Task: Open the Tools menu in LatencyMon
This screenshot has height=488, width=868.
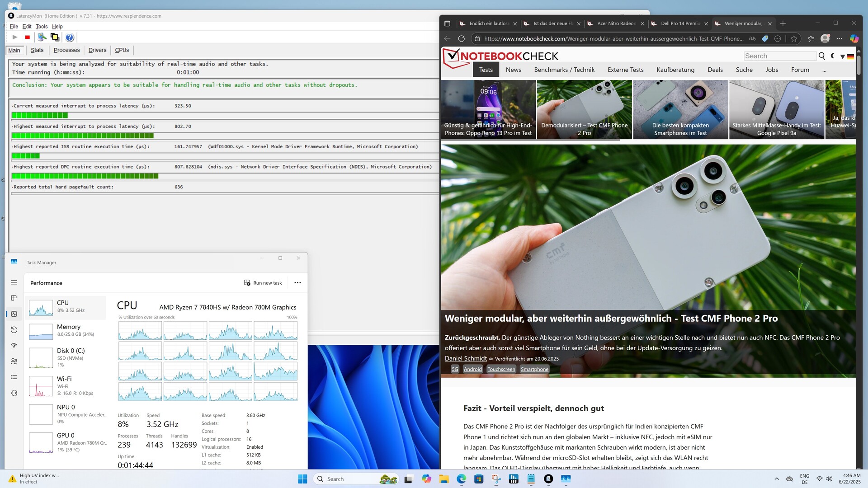Action: [42, 27]
